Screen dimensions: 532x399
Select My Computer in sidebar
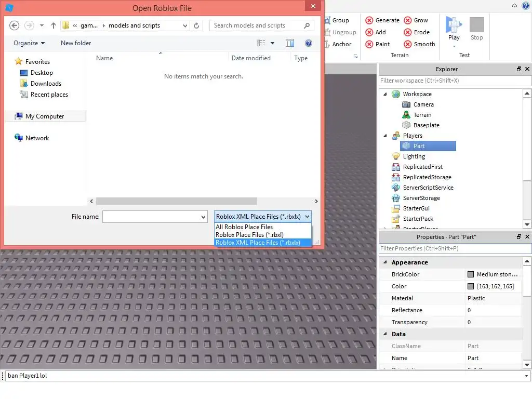coord(45,116)
